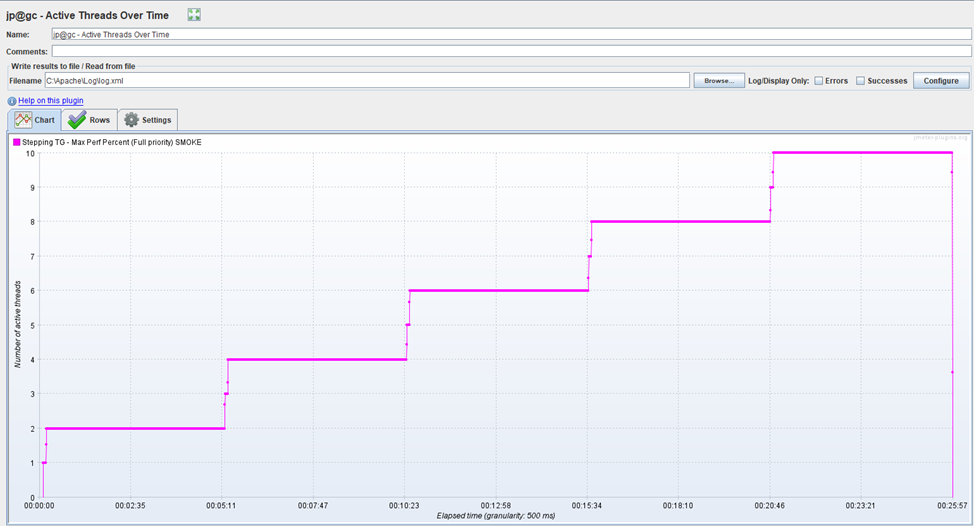Click the x-axis label 00:18:10

pos(678,506)
